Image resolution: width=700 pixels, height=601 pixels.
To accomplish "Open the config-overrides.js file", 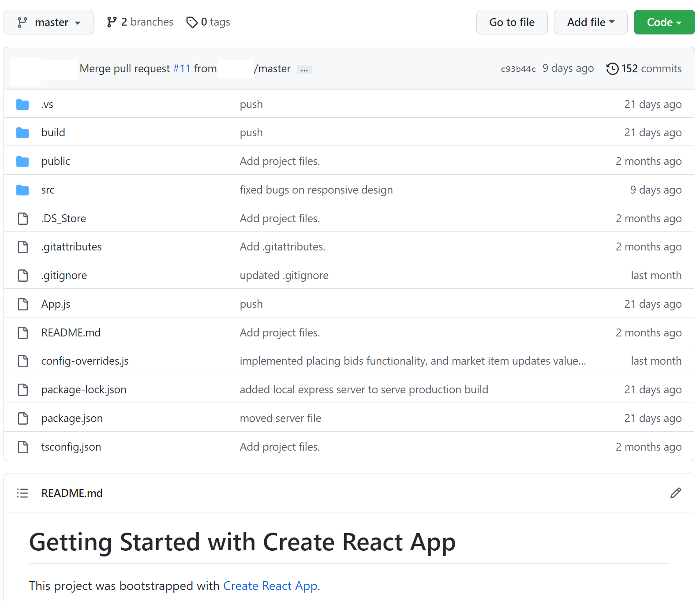I will pos(85,361).
